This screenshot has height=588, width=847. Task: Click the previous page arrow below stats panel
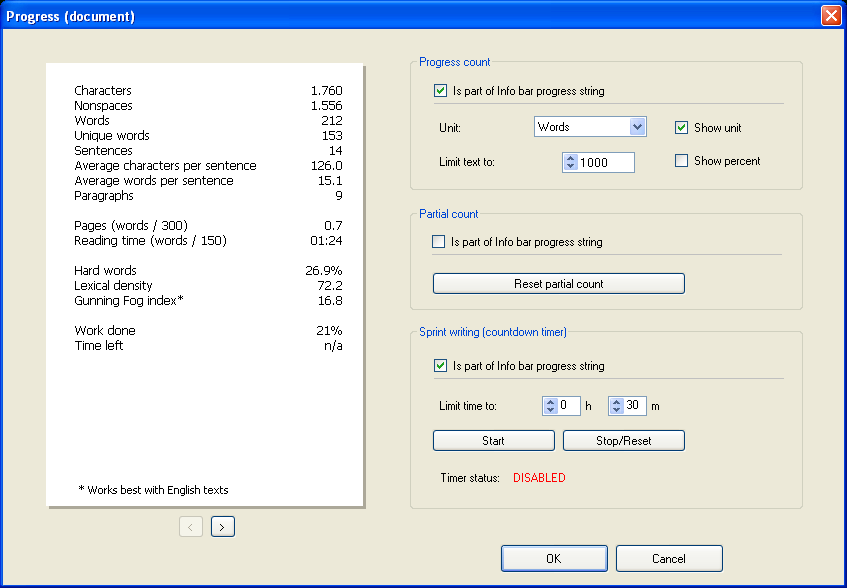(190, 526)
